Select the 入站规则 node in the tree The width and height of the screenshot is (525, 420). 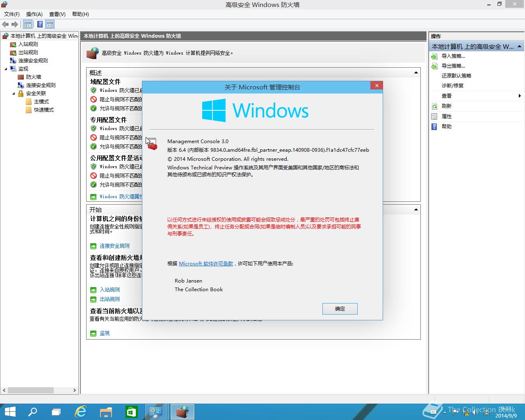click(28, 44)
